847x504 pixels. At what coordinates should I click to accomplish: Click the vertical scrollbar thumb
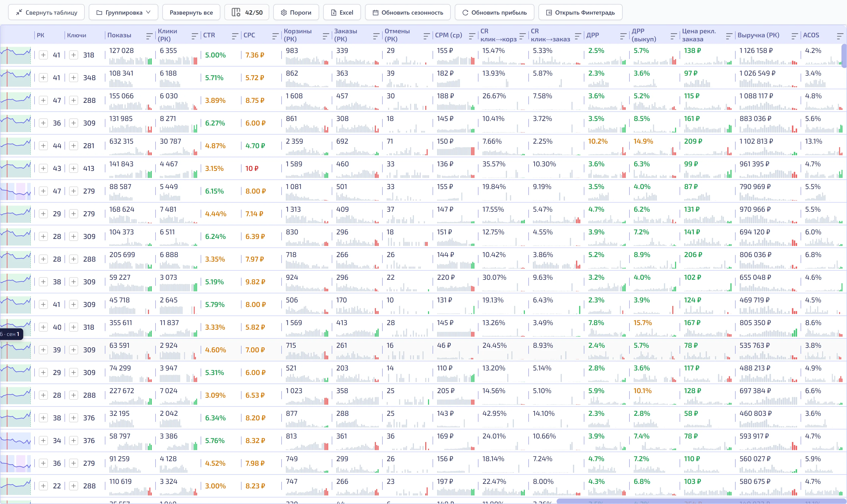tap(844, 56)
